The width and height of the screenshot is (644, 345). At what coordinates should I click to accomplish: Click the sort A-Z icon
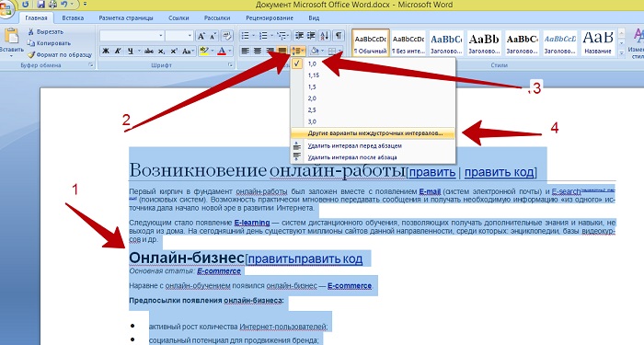[x=325, y=36]
